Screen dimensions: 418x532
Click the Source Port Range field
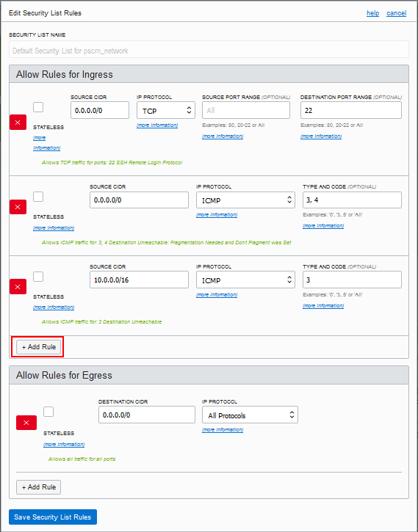click(x=246, y=110)
